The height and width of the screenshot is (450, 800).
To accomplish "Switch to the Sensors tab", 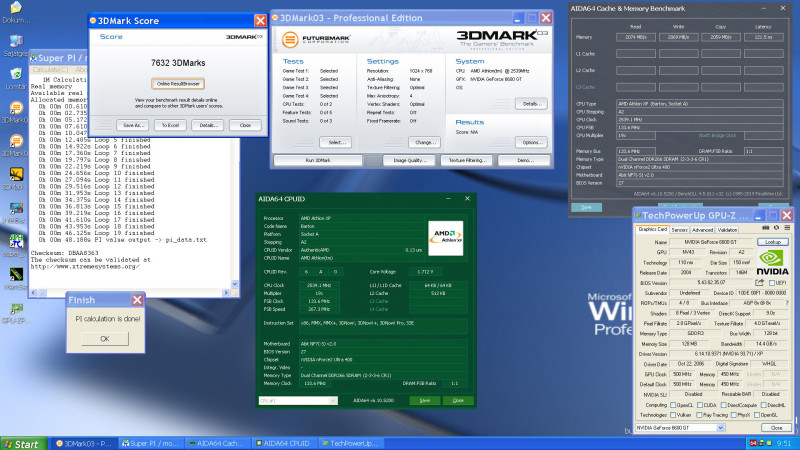I will pos(679,230).
